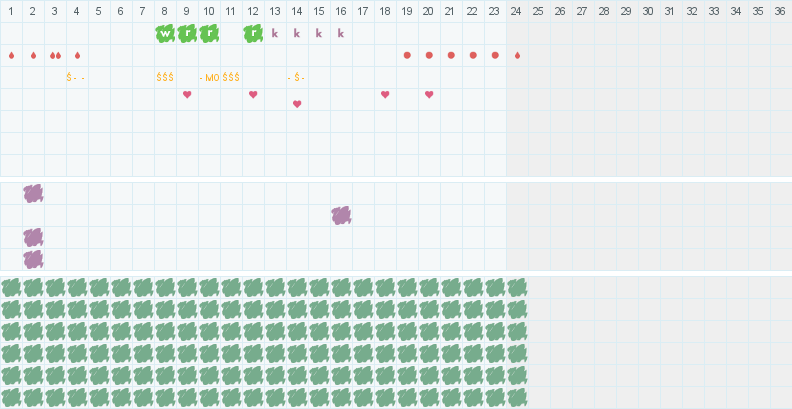This screenshot has width=792, height=409.
Task: Click the lower pink heart on day 14
Action: (297, 104)
